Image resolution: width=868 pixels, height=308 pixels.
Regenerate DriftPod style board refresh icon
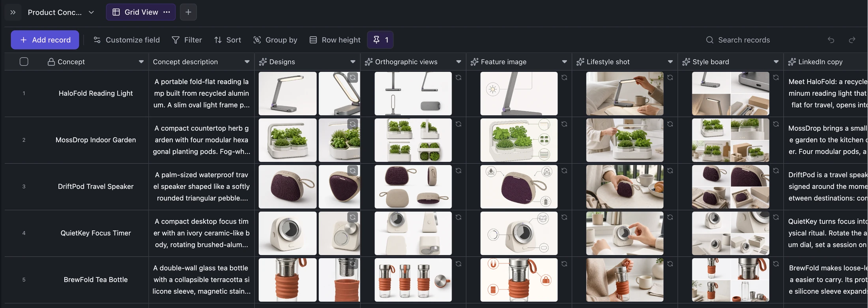(776, 171)
